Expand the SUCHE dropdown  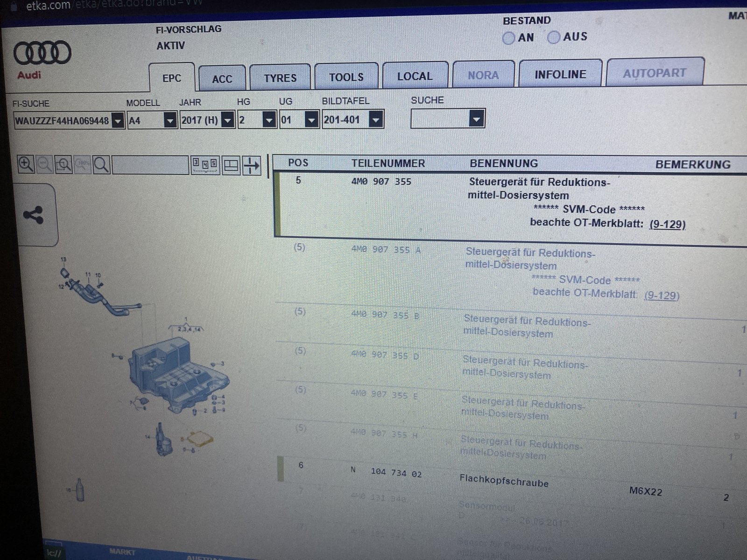click(476, 119)
